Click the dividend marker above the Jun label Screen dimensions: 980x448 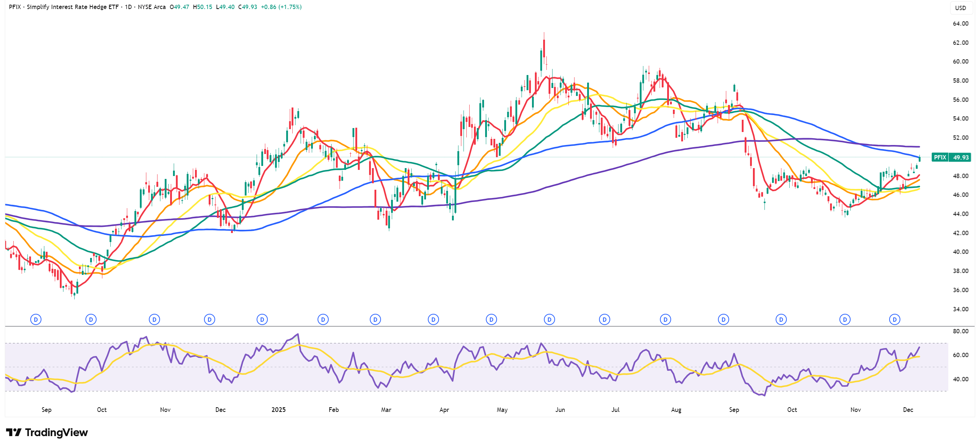[549, 319]
